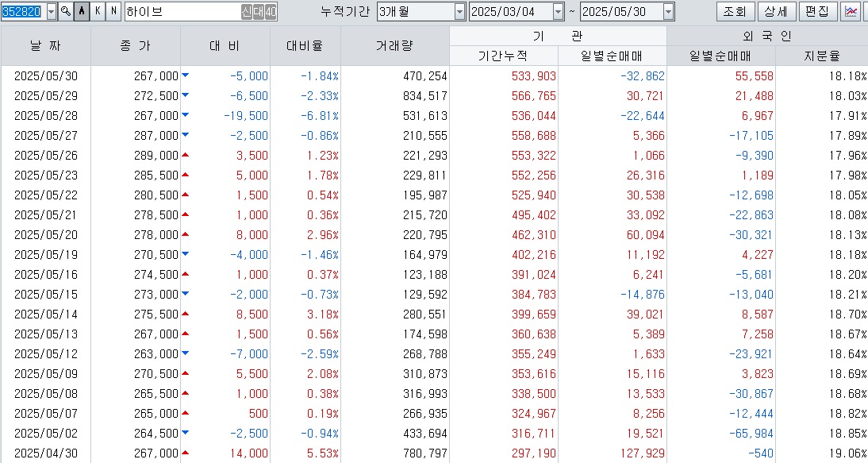Screen dimensions: 868x463
Task: Click the 1,189 foreign net cell
Action: (757, 176)
